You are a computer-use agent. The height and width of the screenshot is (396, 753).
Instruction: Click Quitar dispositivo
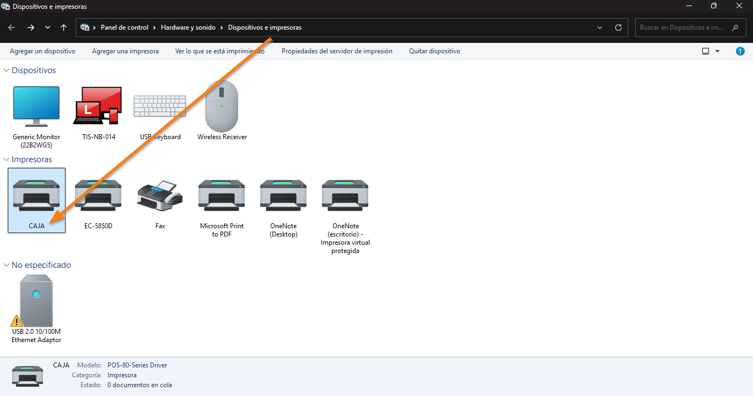pyautogui.click(x=434, y=51)
